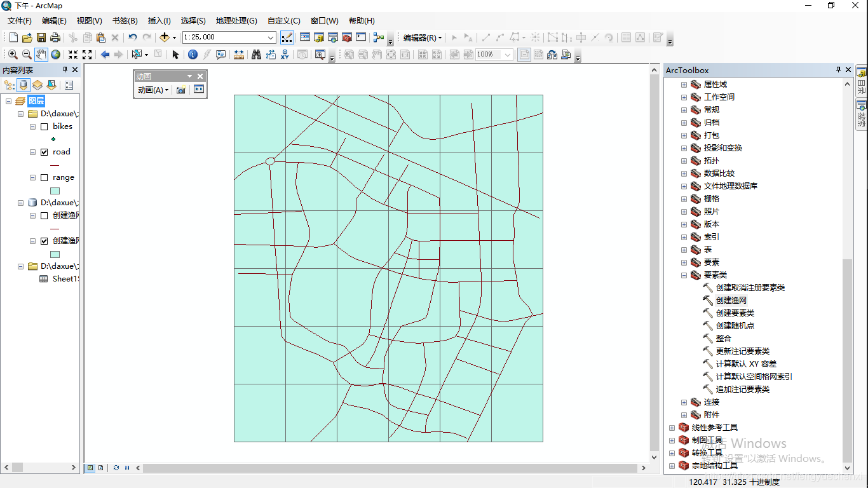This screenshot has height=488, width=868.
Task: Switch contents list to List By Visibility
Action: 37,85
